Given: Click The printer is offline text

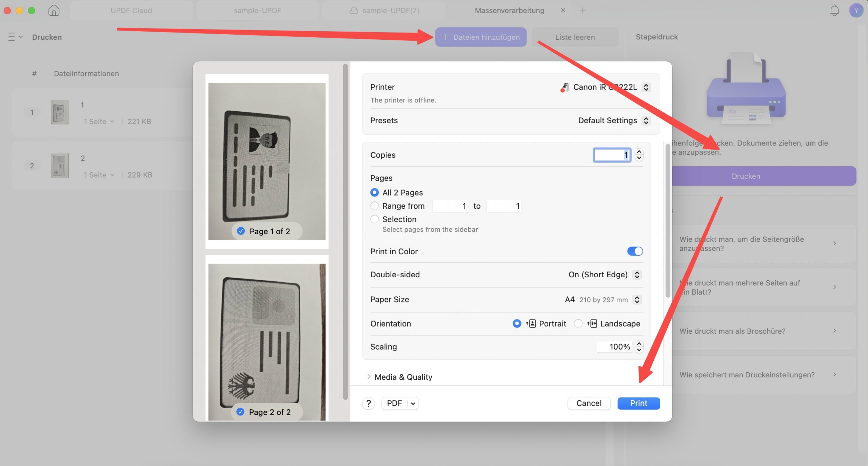Looking at the screenshot, I should [x=403, y=100].
